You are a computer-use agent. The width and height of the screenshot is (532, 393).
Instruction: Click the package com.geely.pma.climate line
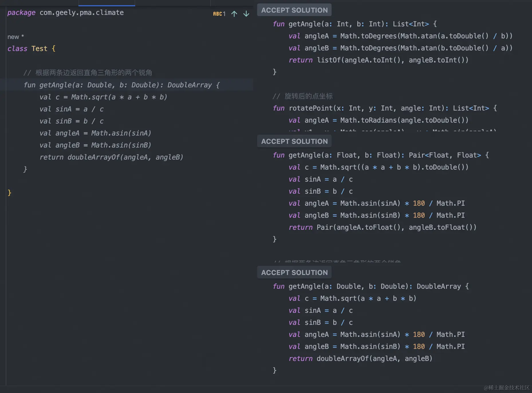tap(66, 13)
